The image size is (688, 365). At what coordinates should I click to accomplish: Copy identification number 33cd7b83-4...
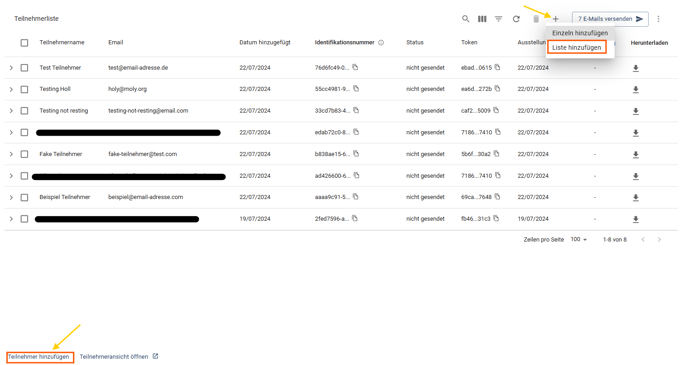(x=356, y=110)
